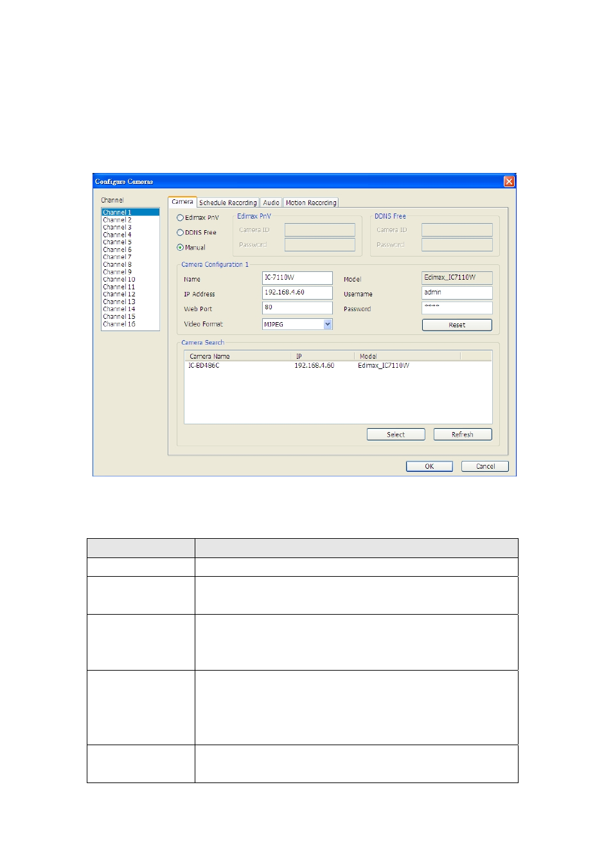The width and height of the screenshot is (613, 868).
Task: Select Channel 6 in the channel list
Action: coord(130,249)
